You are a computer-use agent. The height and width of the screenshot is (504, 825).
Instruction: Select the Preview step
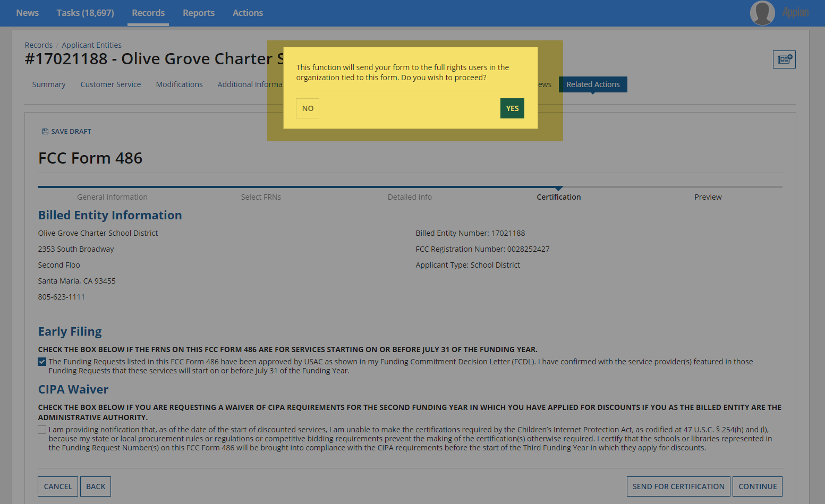click(708, 197)
